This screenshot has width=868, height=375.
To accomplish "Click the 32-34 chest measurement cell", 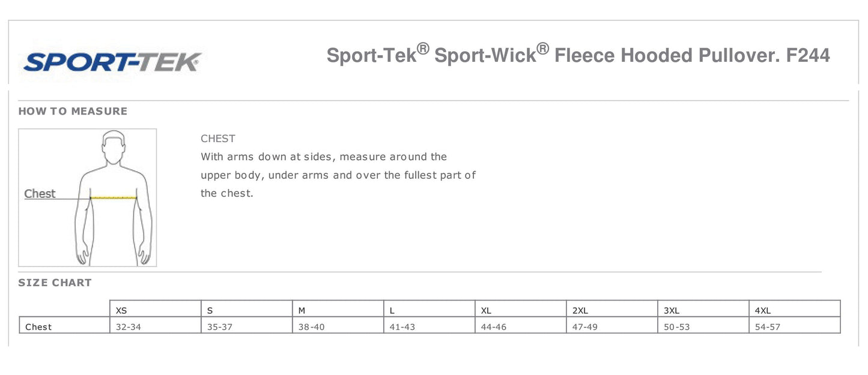I will [129, 327].
